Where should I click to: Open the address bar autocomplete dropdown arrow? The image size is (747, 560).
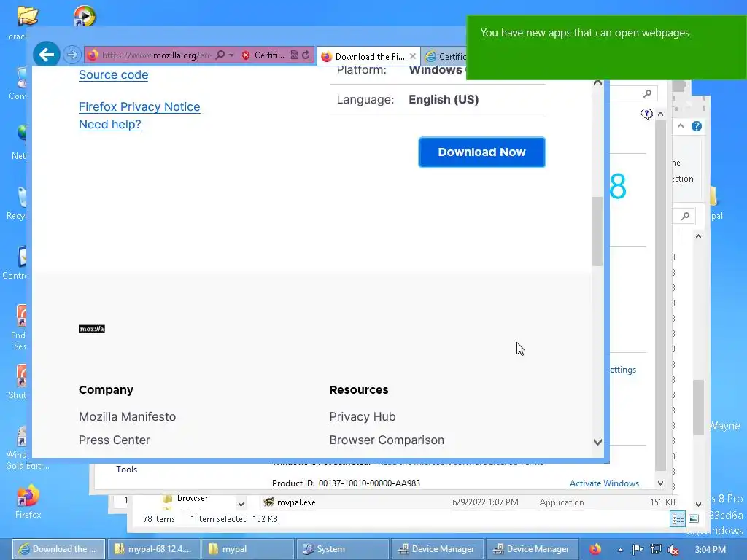pos(231,55)
